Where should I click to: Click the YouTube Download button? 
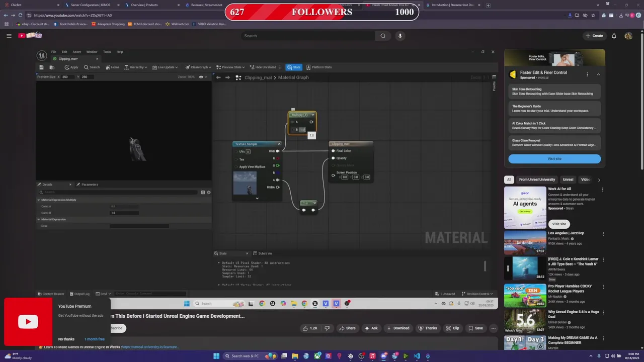[397, 328]
